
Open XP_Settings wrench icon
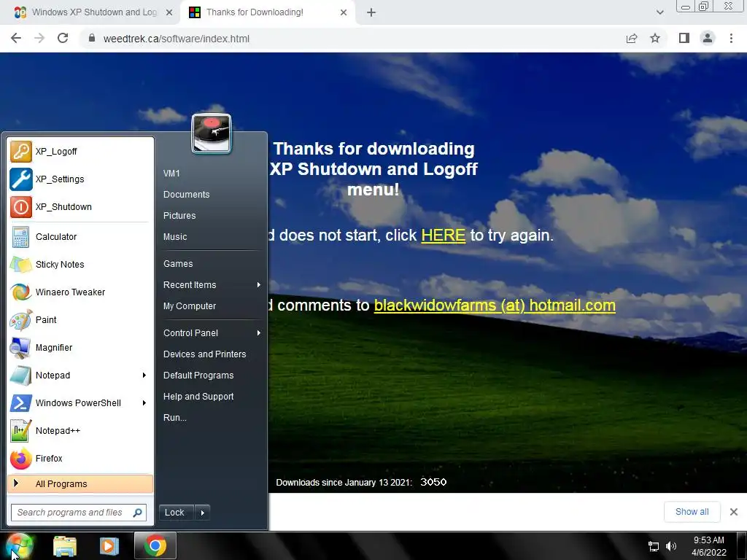point(21,179)
